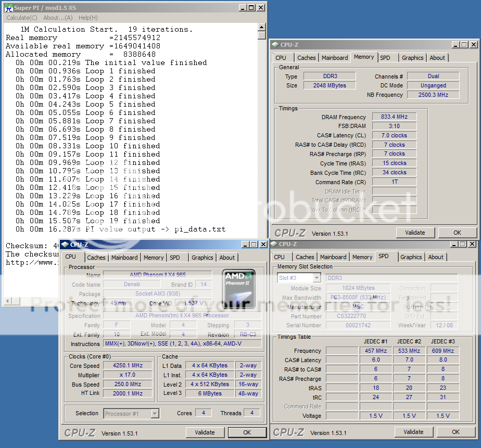The image size is (481, 448).
Task: Click the Super PI title bar icon
Action: (x=8, y=7)
